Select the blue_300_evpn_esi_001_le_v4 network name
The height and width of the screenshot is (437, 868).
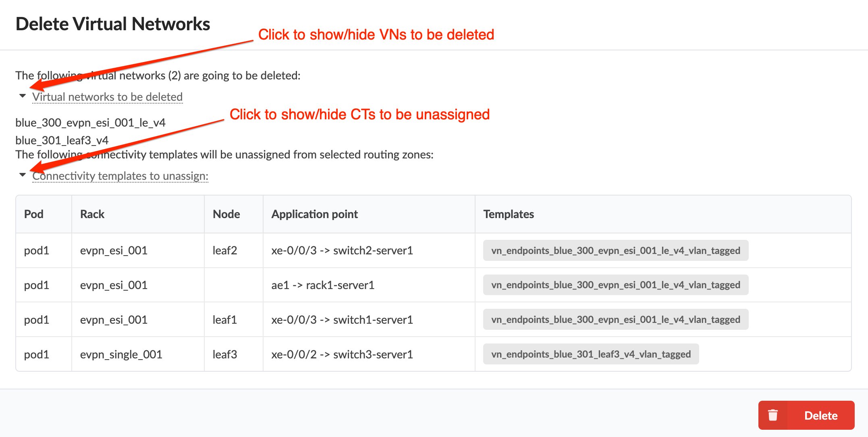click(90, 122)
